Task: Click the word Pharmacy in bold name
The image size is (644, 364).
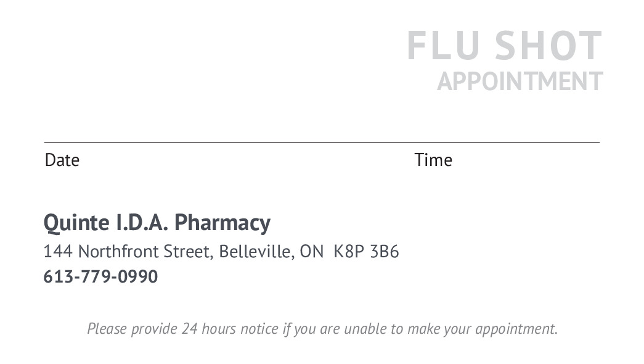Action: (222, 223)
